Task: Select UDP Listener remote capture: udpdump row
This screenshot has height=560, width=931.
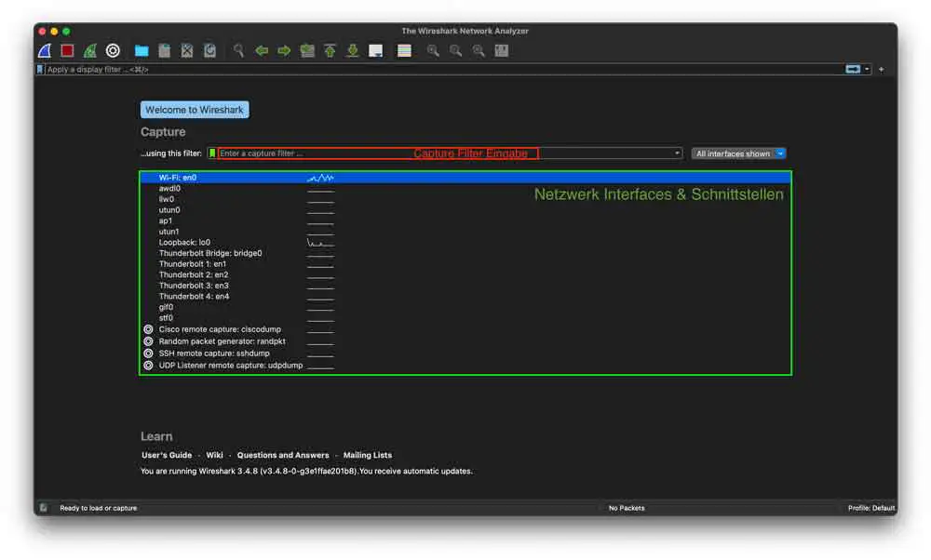Action: tap(465, 366)
